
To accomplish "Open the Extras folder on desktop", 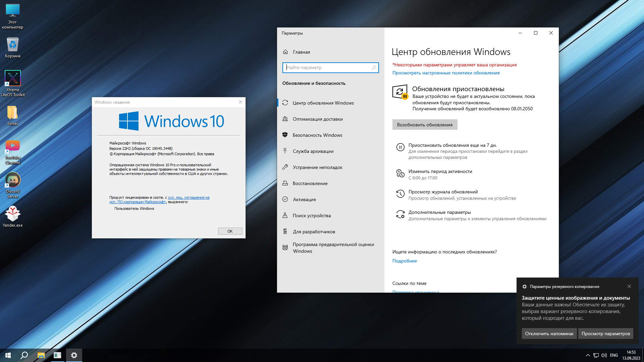I will click(x=13, y=113).
